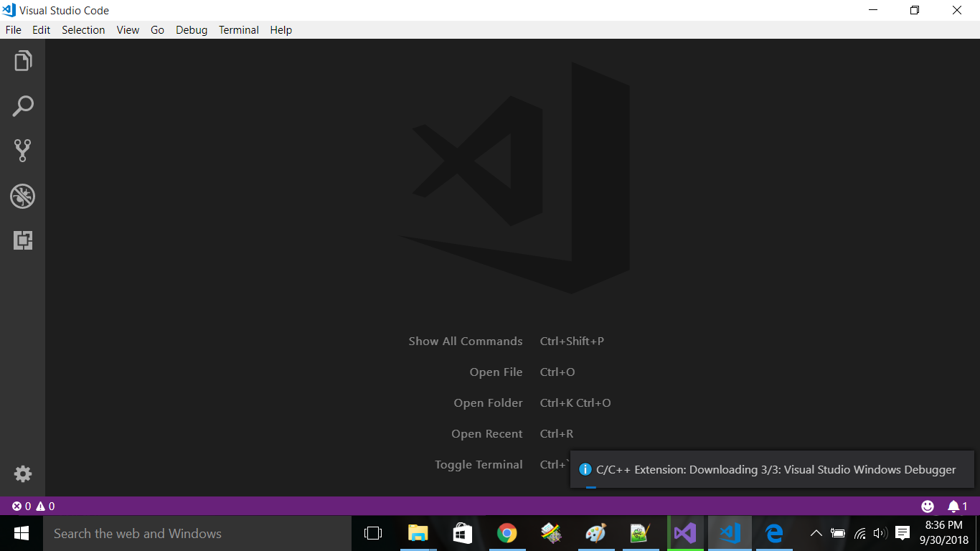980x551 pixels.
Task: Click the Show All Commands link
Action: (x=465, y=341)
